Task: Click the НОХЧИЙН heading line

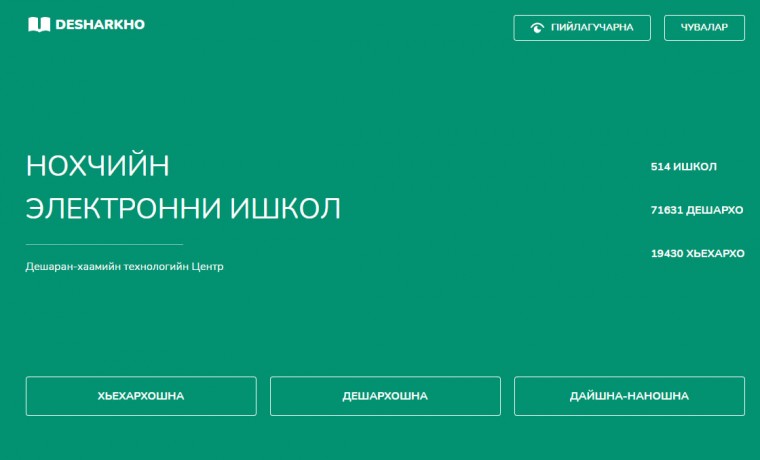Action: click(x=97, y=165)
